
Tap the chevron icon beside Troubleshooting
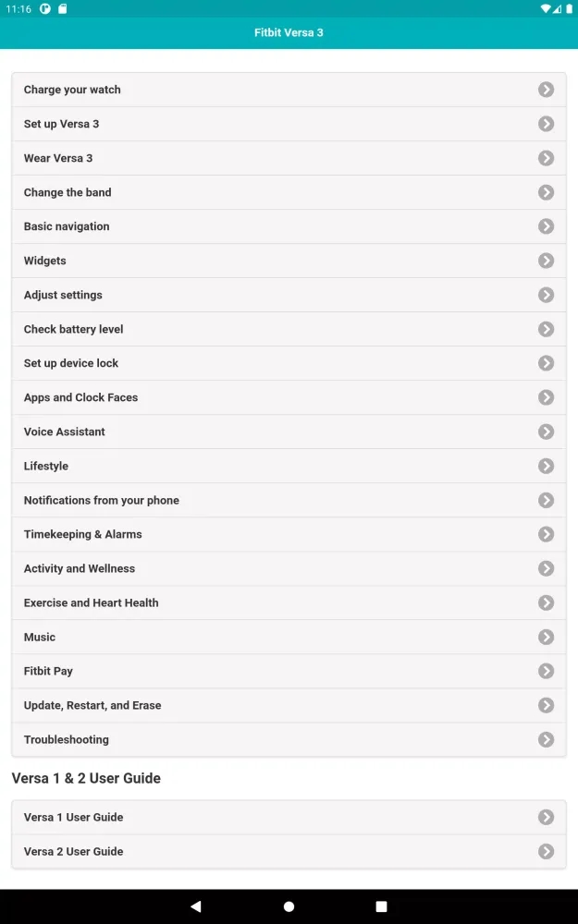pyautogui.click(x=546, y=739)
